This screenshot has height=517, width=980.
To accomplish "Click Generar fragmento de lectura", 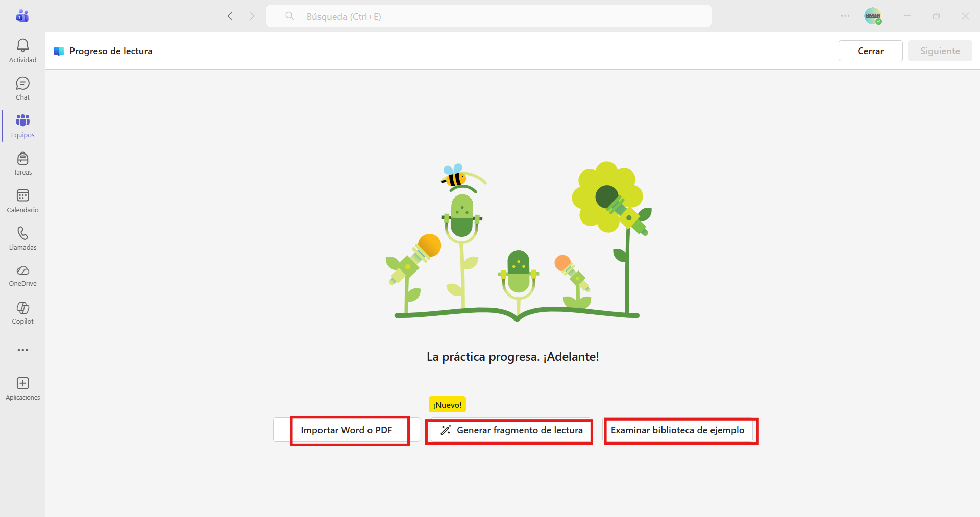I will coord(511,430).
